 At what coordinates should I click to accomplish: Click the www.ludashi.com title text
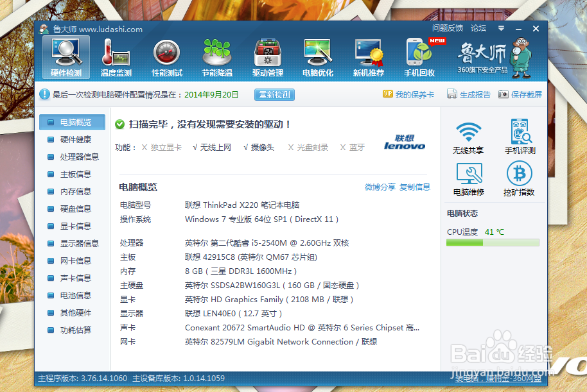click(x=111, y=29)
